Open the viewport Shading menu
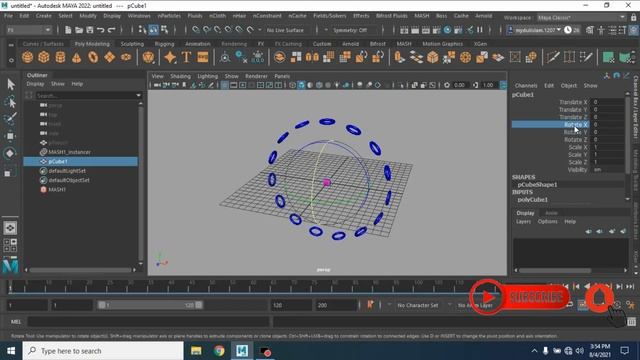The image size is (640, 360). 180,76
